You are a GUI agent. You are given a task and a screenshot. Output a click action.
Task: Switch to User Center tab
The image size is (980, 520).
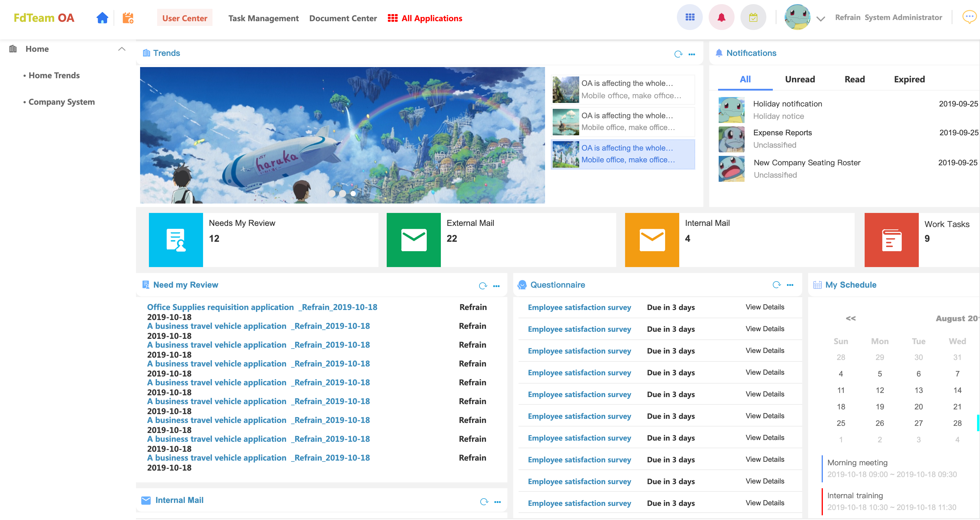[x=185, y=18]
